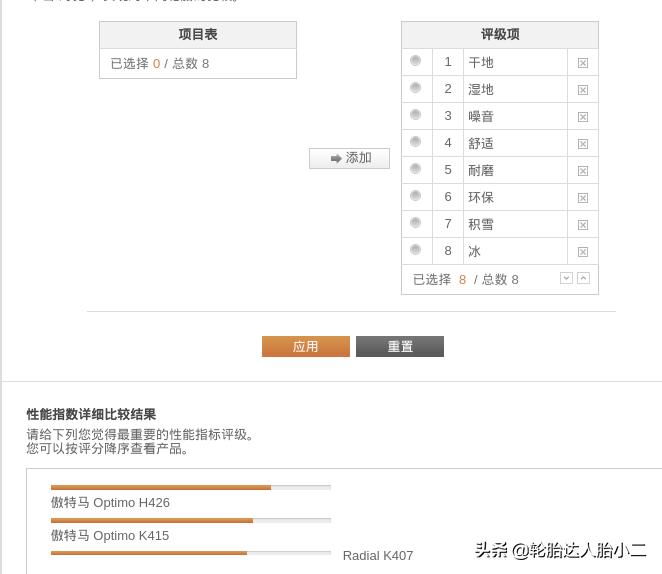Open the Radial K407 product link
Screen dimensions: 662x574
[x=378, y=556]
